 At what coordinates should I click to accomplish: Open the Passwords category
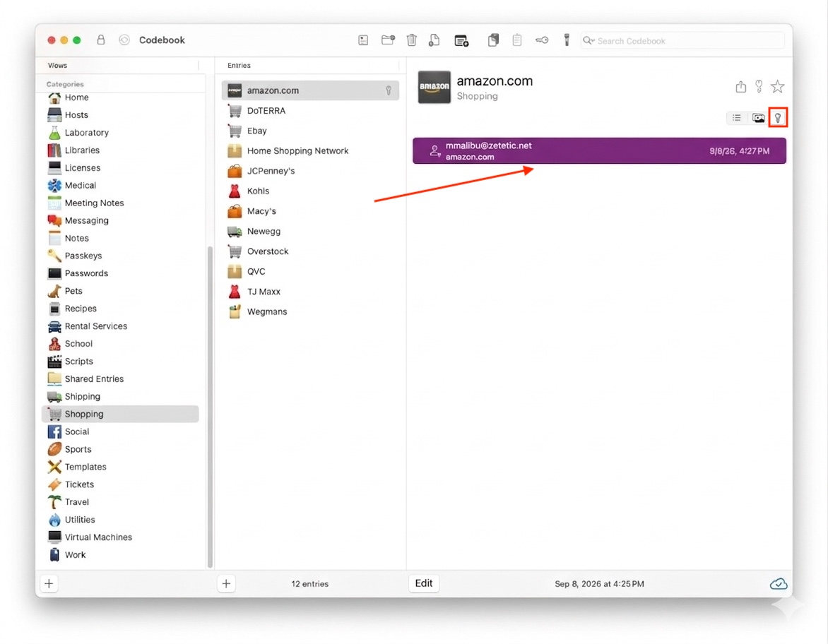[x=120, y=273]
